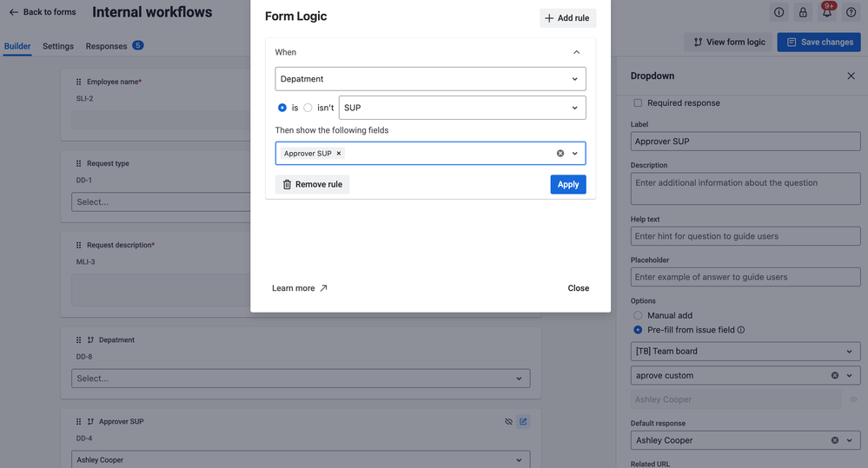The image size is (868, 468).
Task: Click the Label field containing Approver SUP
Action: click(745, 141)
